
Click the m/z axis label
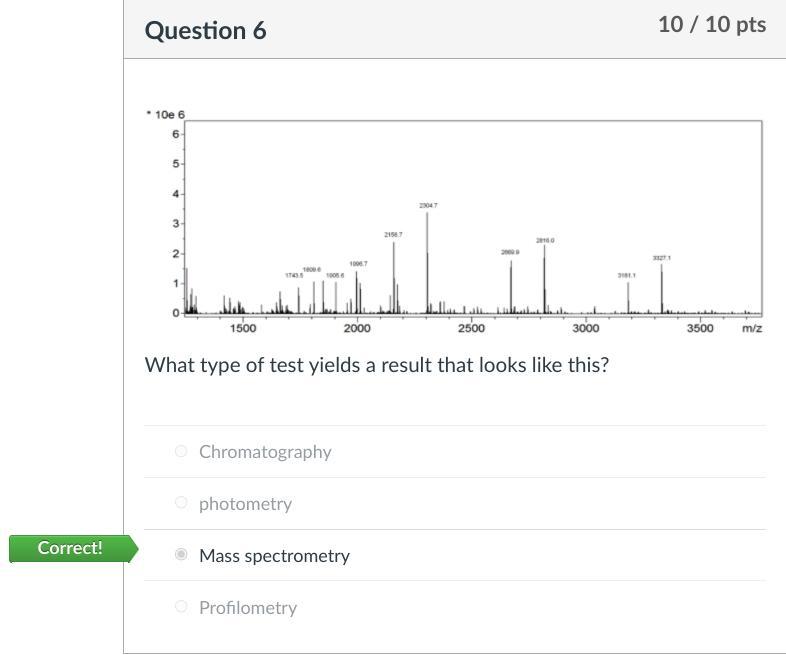752,328
